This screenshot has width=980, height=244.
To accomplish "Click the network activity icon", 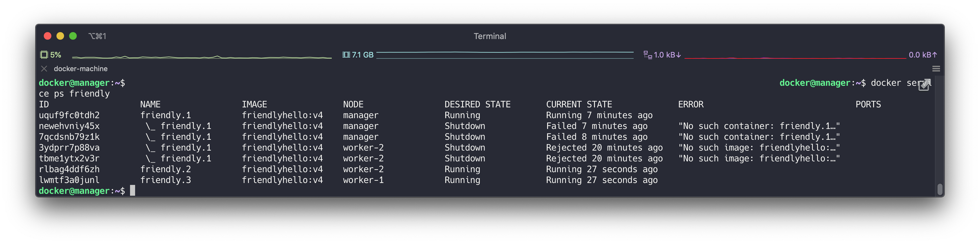I will click(647, 55).
